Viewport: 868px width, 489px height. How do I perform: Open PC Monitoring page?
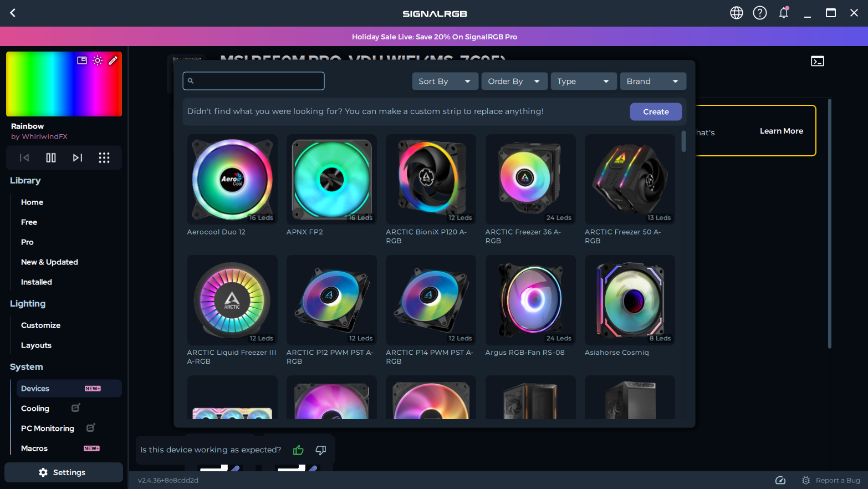(48, 429)
